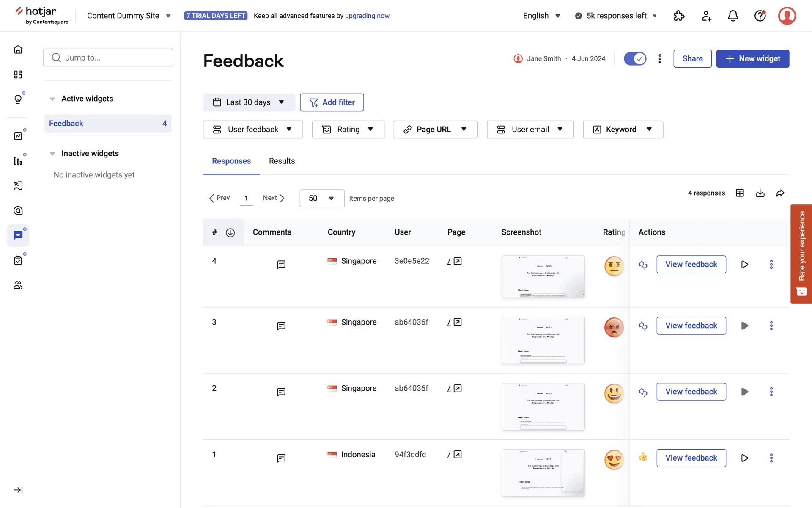Click the share arrow icon beside download
Screen dimensions: 812x508
tap(780, 193)
